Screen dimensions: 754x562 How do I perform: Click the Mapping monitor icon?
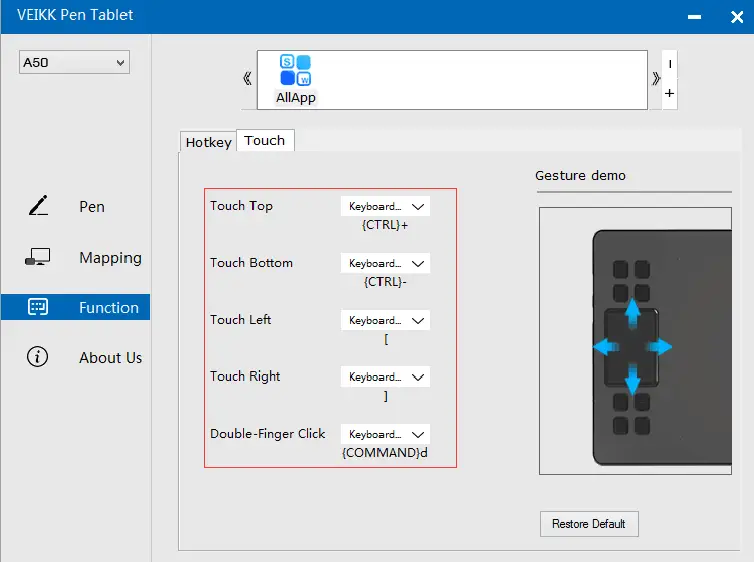pyautogui.click(x=38, y=258)
